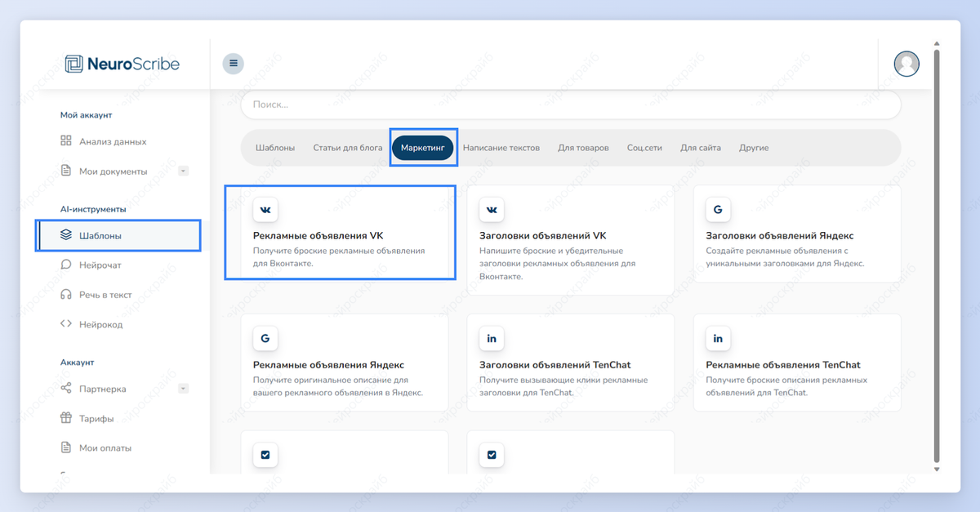The height and width of the screenshot is (512, 980).
Task: Click in icon on Рекламные объявления TenChat card
Action: [718, 338]
